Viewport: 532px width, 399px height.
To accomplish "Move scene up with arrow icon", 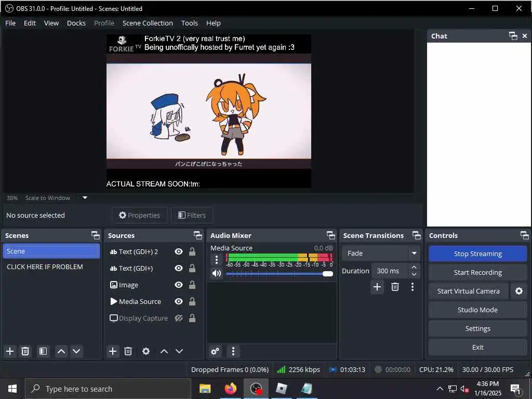I will [x=61, y=351].
